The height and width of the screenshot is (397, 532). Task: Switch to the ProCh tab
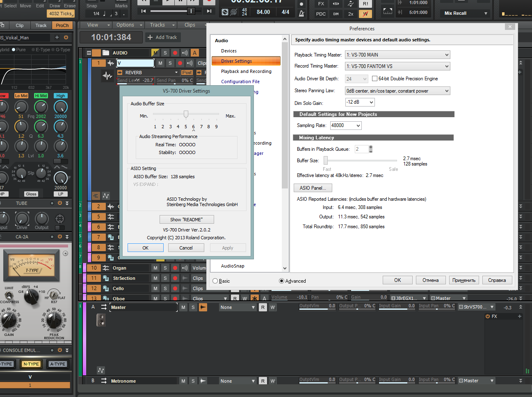coord(62,25)
